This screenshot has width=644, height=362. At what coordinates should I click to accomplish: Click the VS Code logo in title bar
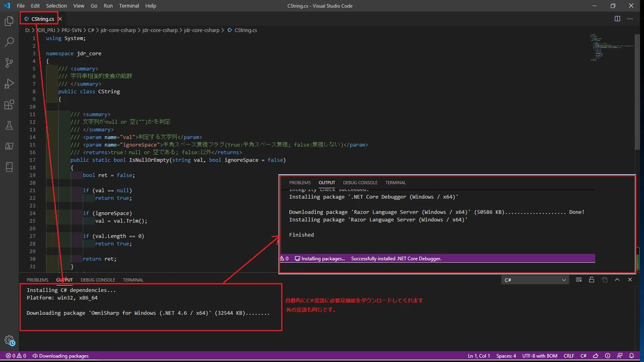(x=6, y=5)
